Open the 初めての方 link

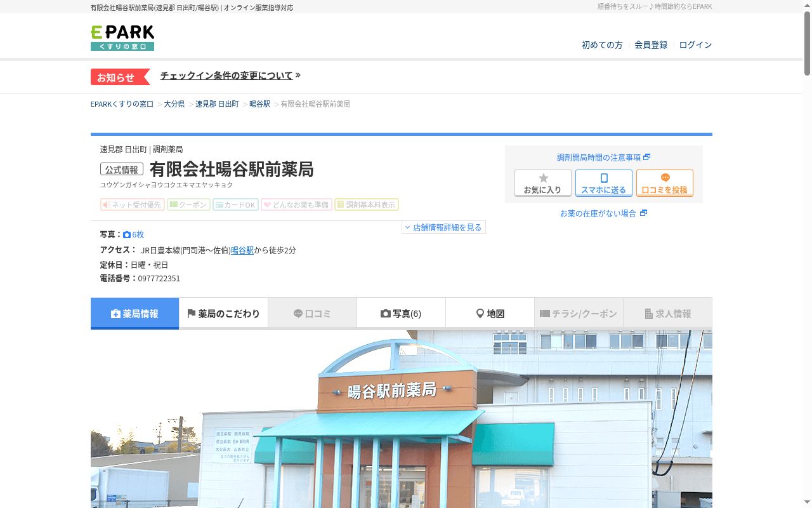click(x=602, y=45)
